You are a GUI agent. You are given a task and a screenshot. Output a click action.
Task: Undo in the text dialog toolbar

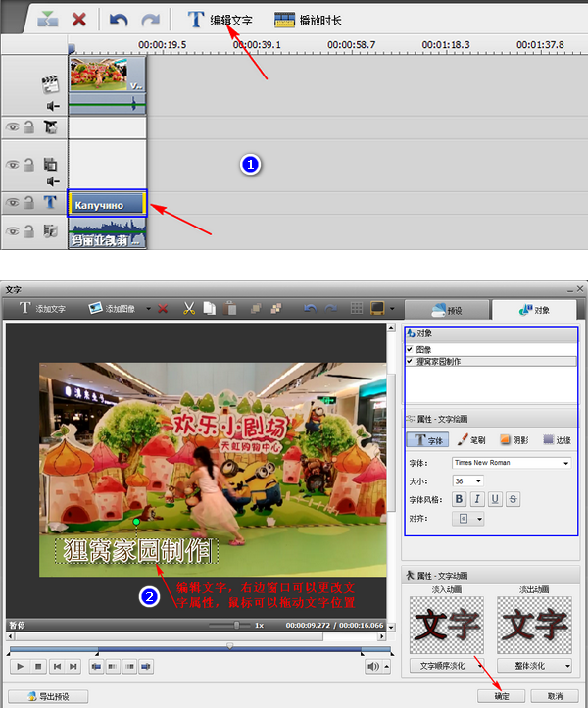click(x=311, y=309)
